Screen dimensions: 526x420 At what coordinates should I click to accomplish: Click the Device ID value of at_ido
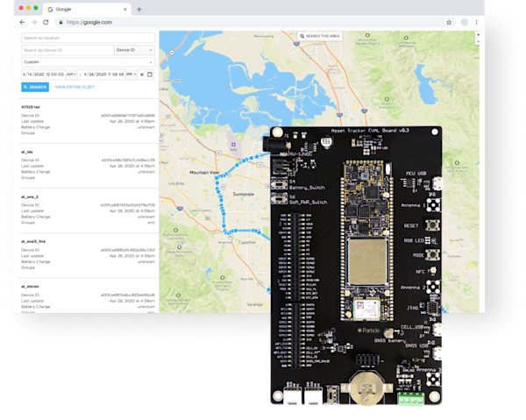click(128, 160)
